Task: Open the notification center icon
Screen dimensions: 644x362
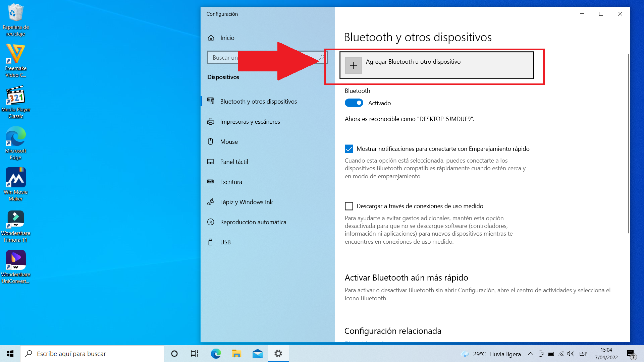Action: click(630, 354)
